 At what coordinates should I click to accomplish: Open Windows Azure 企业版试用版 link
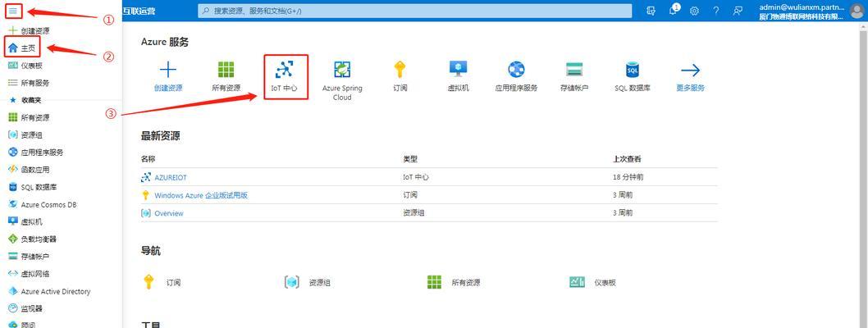coord(201,195)
